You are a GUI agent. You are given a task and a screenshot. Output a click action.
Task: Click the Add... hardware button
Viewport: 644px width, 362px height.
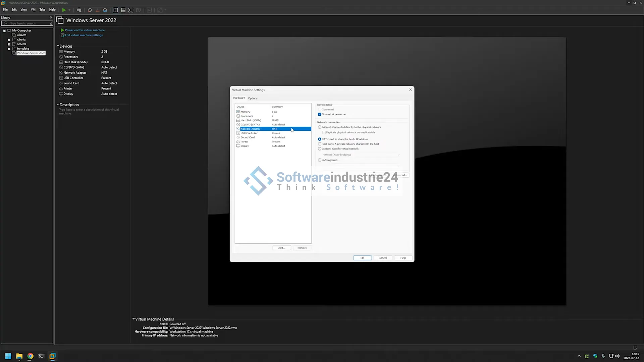[281, 248]
